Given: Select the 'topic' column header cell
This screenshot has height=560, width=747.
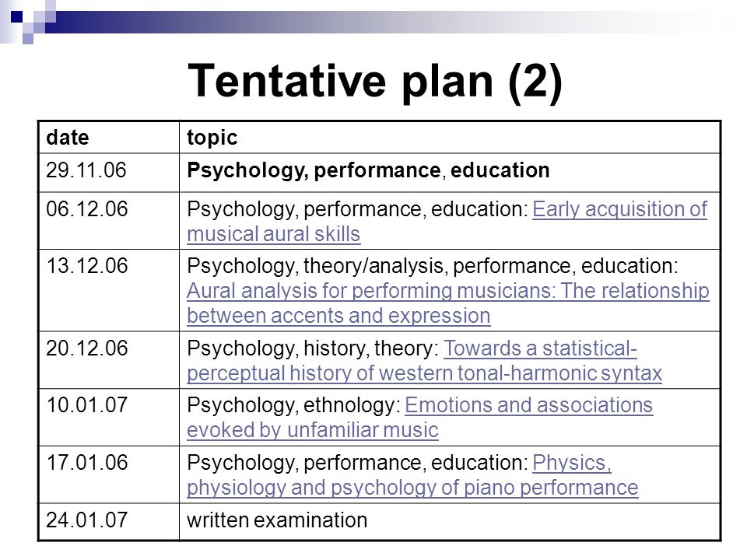Looking at the screenshot, I should tap(450, 138).
